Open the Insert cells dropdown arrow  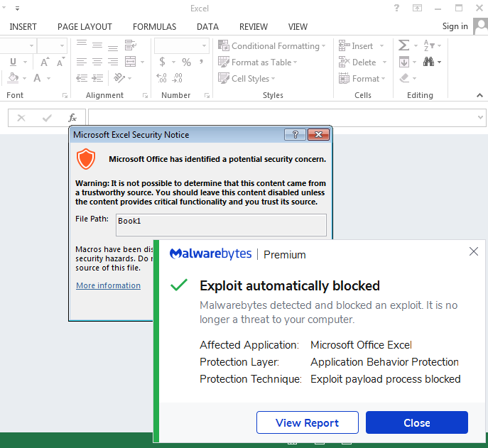click(x=381, y=46)
